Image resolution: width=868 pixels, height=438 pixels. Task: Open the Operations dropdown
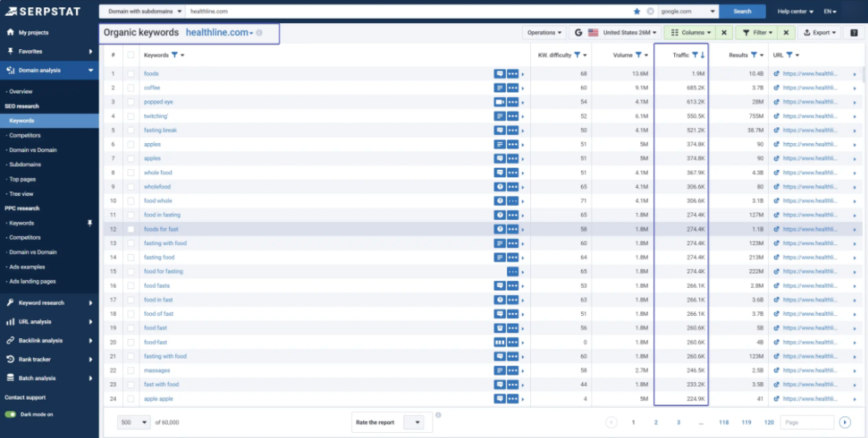[x=544, y=33]
